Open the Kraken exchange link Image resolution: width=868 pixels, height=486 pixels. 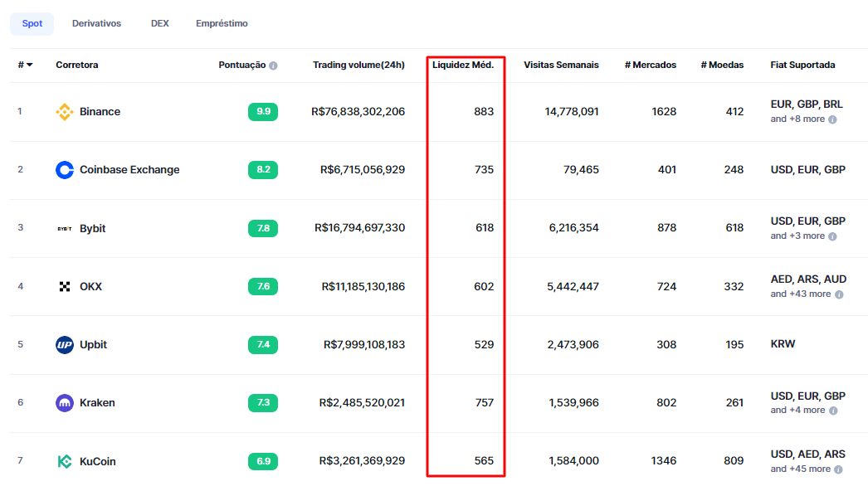(x=97, y=403)
